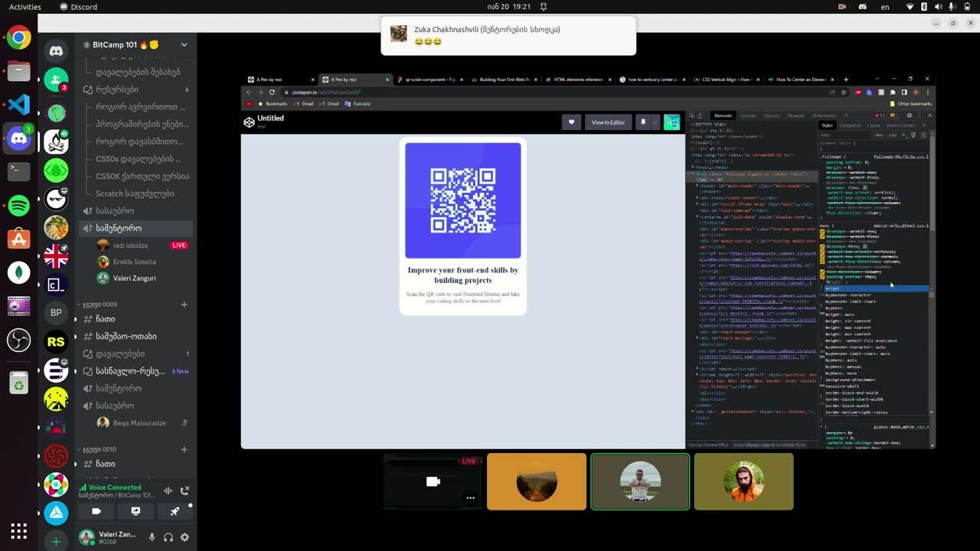
Task: Click Erekle Soselia in voice channel
Action: pos(143,262)
